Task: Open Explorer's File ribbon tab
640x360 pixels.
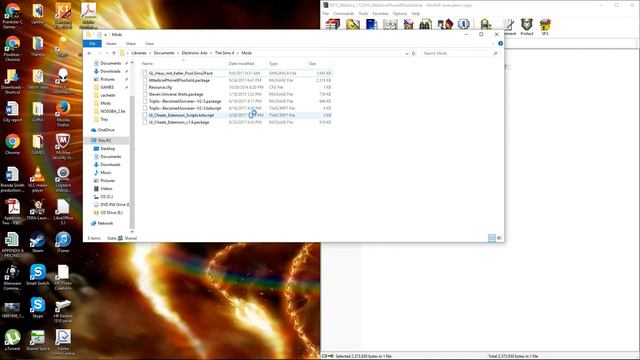Action: click(x=92, y=44)
